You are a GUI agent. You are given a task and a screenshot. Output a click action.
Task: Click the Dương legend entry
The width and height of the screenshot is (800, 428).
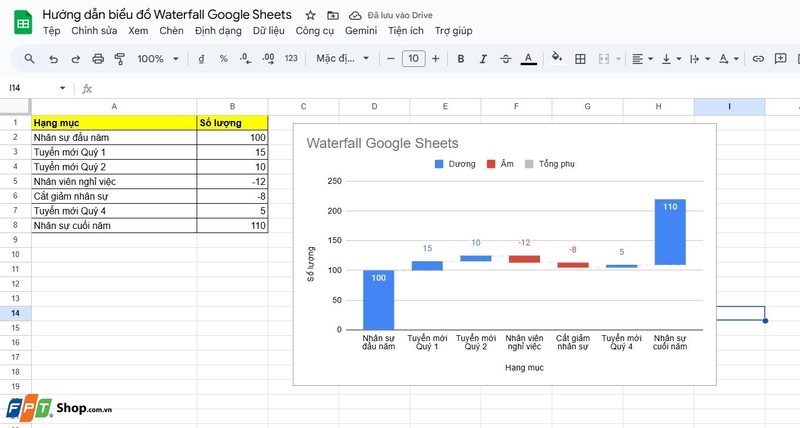pos(455,164)
